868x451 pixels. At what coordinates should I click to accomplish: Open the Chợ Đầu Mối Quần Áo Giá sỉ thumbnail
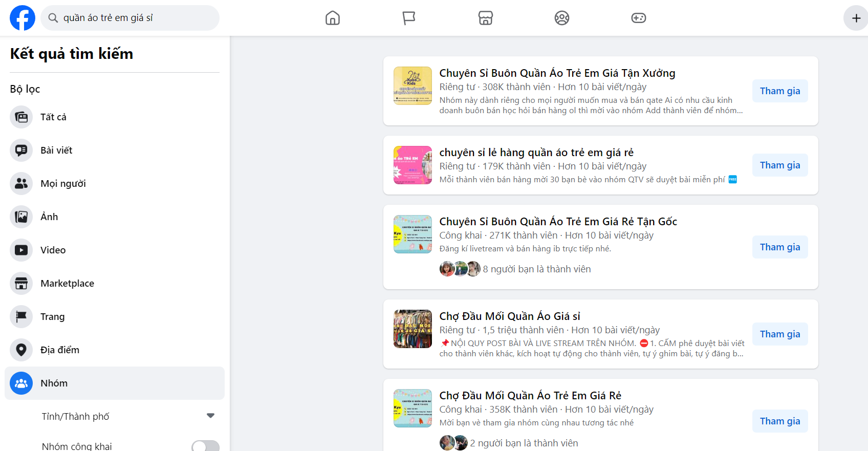pos(413,329)
